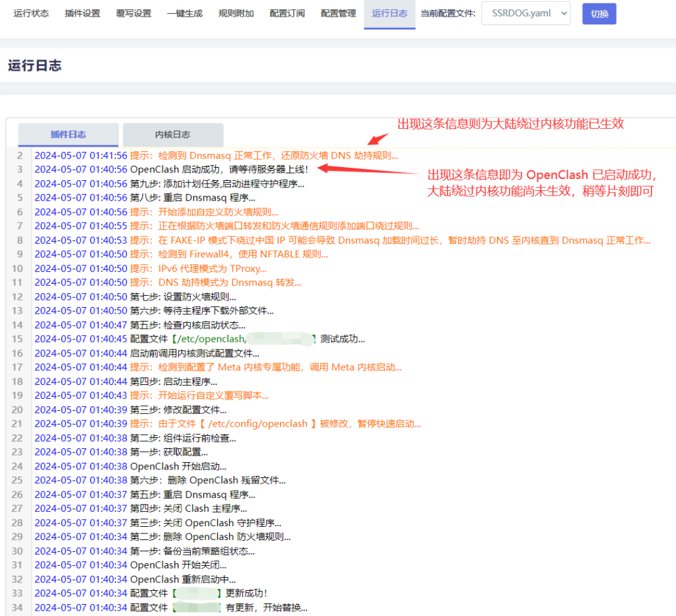Select the 规则附加 tab
676x616 pixels.
point(236,14)
